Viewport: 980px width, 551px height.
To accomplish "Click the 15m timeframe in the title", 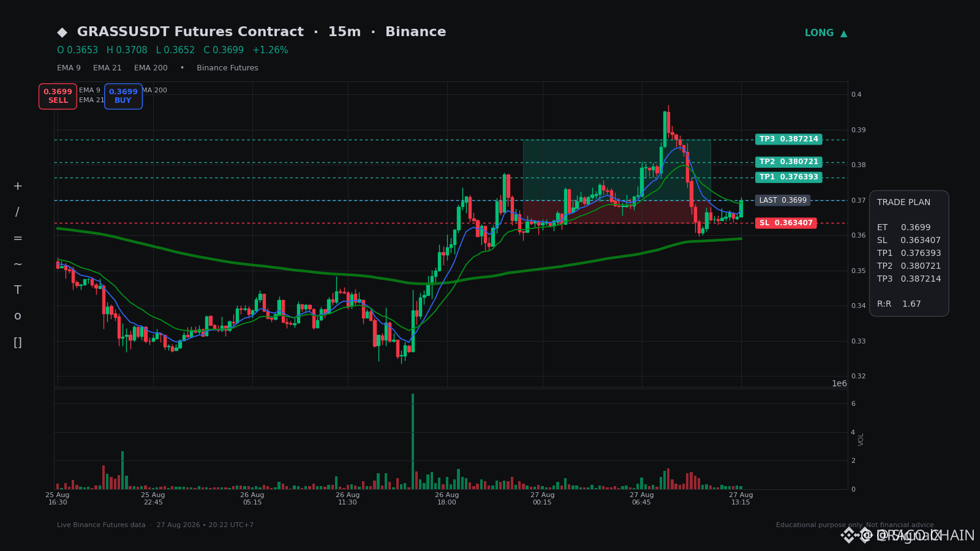I will (x=344, y=32).
